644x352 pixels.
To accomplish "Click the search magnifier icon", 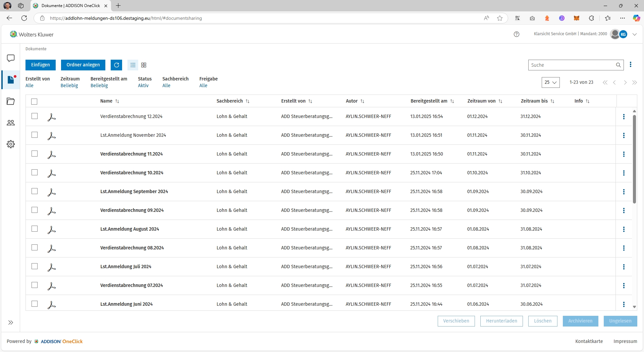I will pos(618,65).
